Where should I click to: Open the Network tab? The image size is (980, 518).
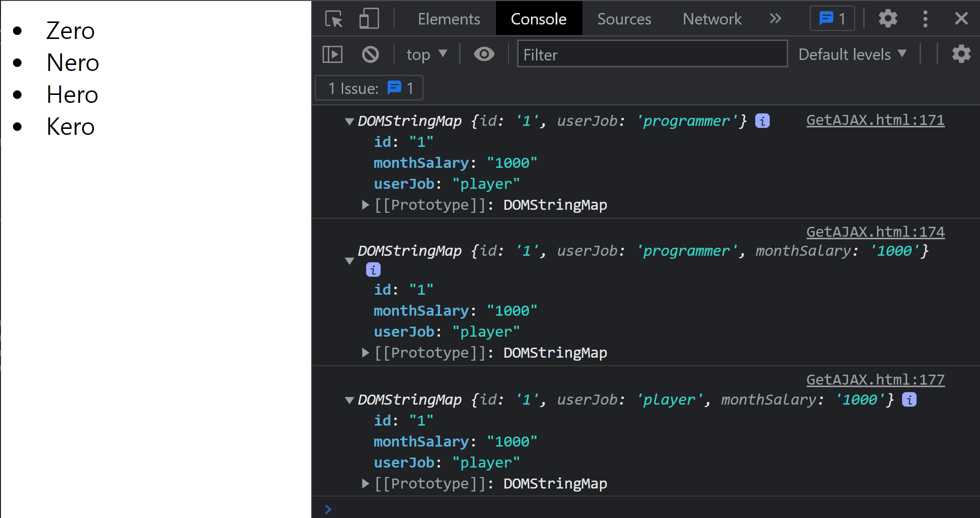pyautogui.click(x=712, y=19)
